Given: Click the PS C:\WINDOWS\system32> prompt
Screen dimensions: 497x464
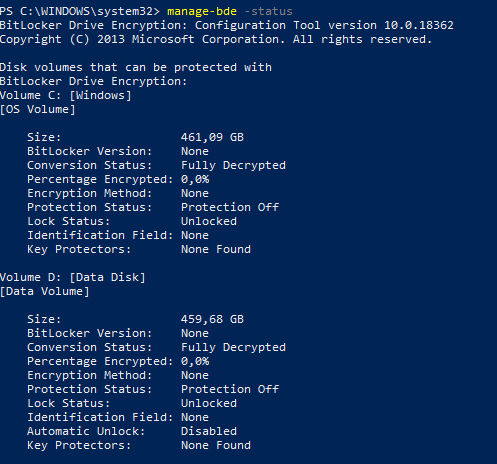Looking at the screenshot, I should [80, 11].
